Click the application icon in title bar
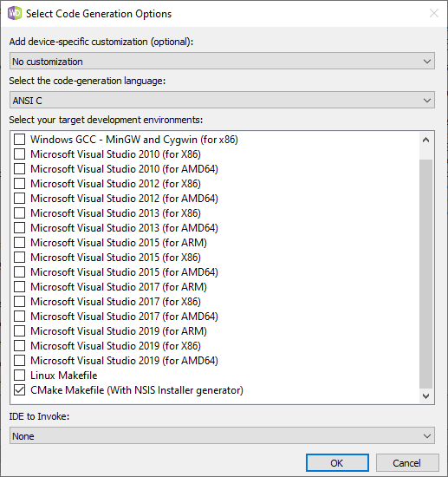This screenshot has width=448, height=477. [15, 13]
